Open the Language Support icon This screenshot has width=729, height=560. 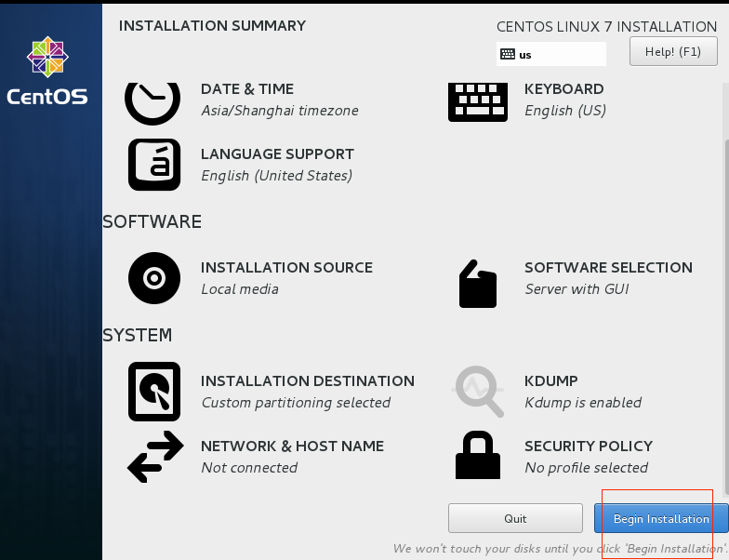coord(154,165)
